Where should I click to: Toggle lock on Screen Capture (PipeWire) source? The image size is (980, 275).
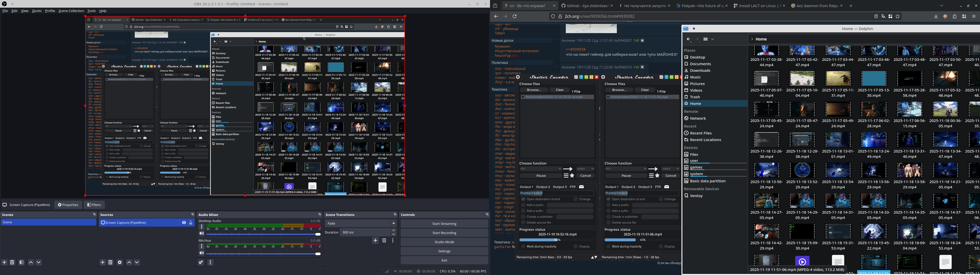[191, 223]
